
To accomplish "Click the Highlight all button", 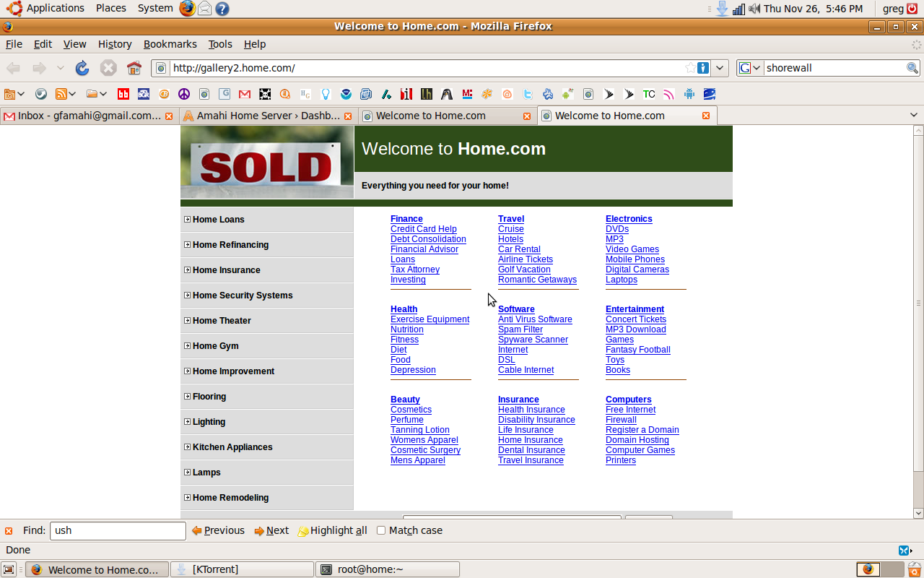I will 332,530.
